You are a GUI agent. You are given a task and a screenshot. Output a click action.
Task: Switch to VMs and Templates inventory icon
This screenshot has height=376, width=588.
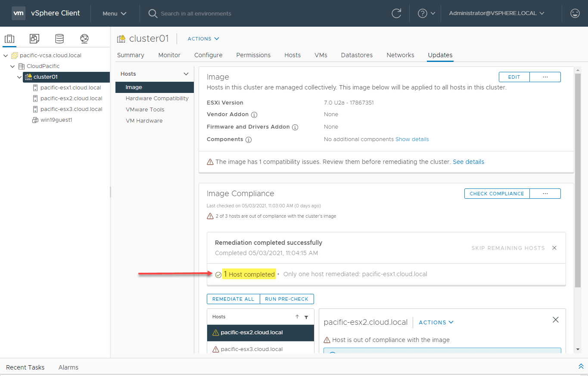[x=34, y=39]
